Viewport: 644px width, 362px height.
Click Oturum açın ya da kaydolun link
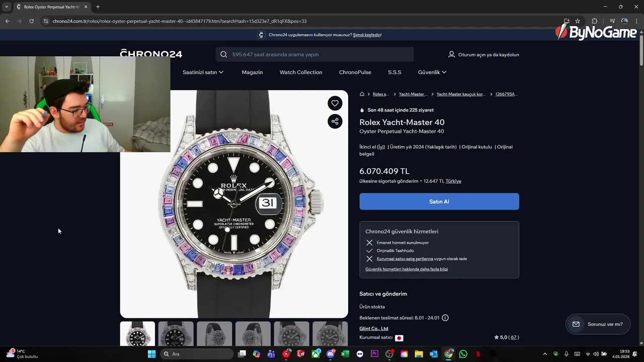(x=489, y=55)
